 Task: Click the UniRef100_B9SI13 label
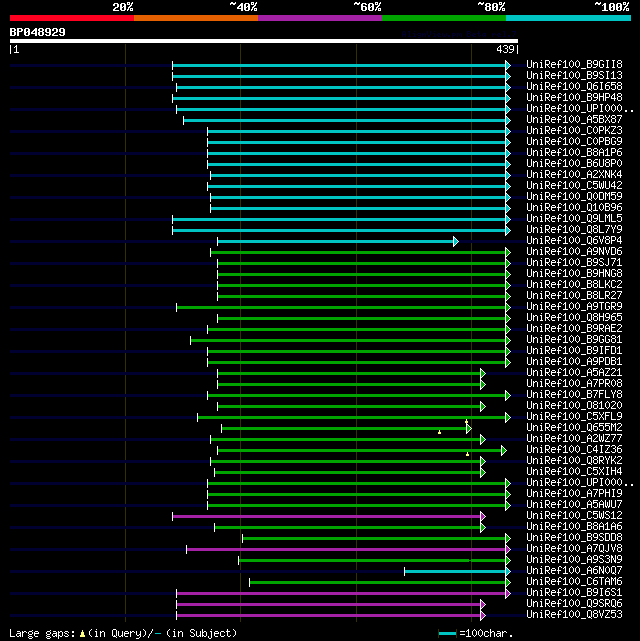coord(574,76)
